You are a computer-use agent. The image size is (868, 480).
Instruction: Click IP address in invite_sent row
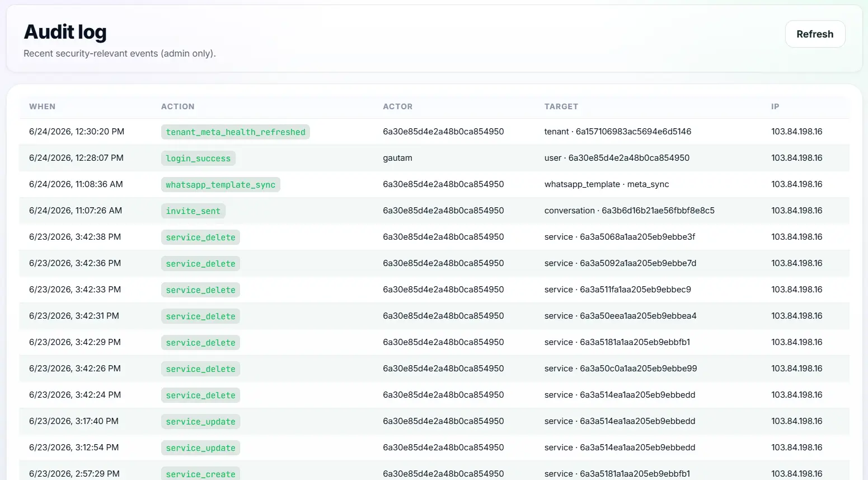(x=797, y=211)
